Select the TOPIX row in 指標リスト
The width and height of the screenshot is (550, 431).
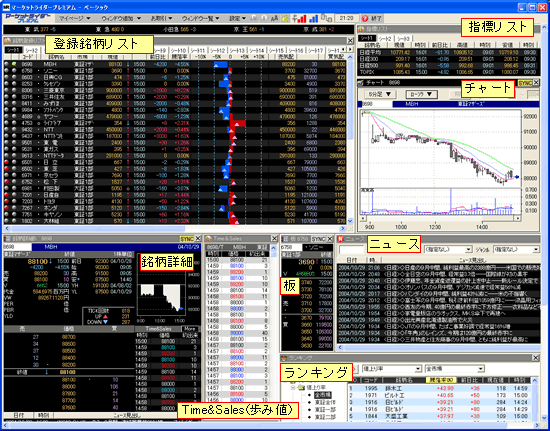pos(448,72)
